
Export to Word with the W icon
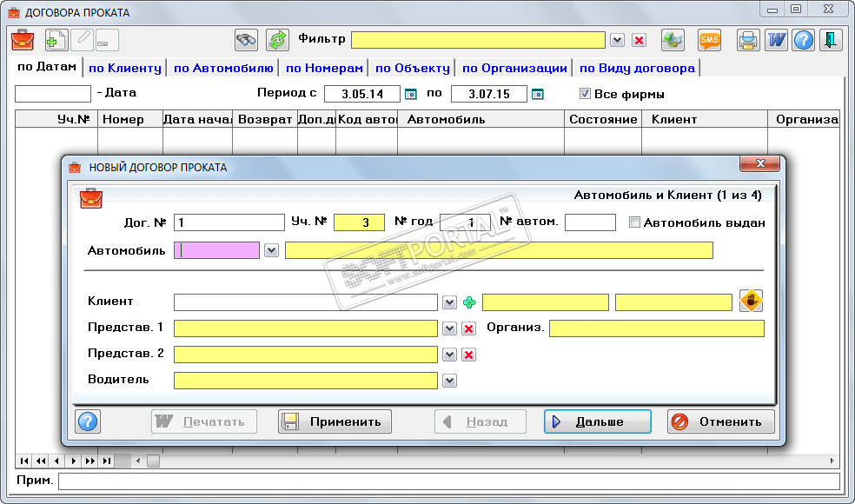776,40
